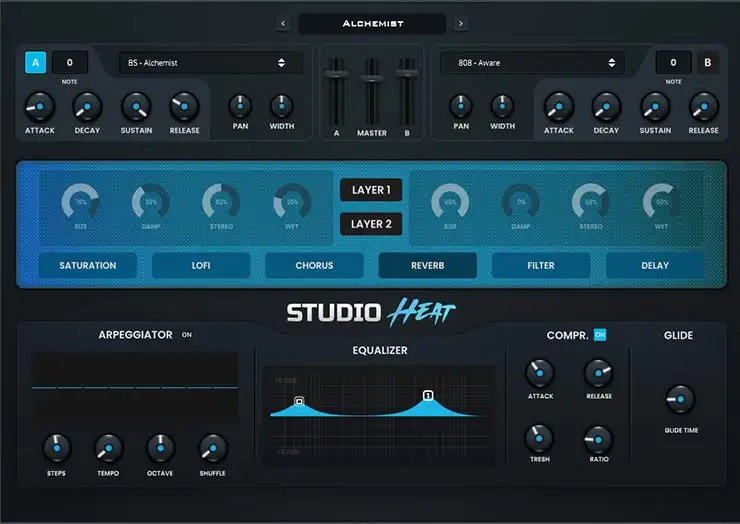Click right reverb Wet dial
The image size is (740, 524).
pyautogui.click(x=661, y=202)
